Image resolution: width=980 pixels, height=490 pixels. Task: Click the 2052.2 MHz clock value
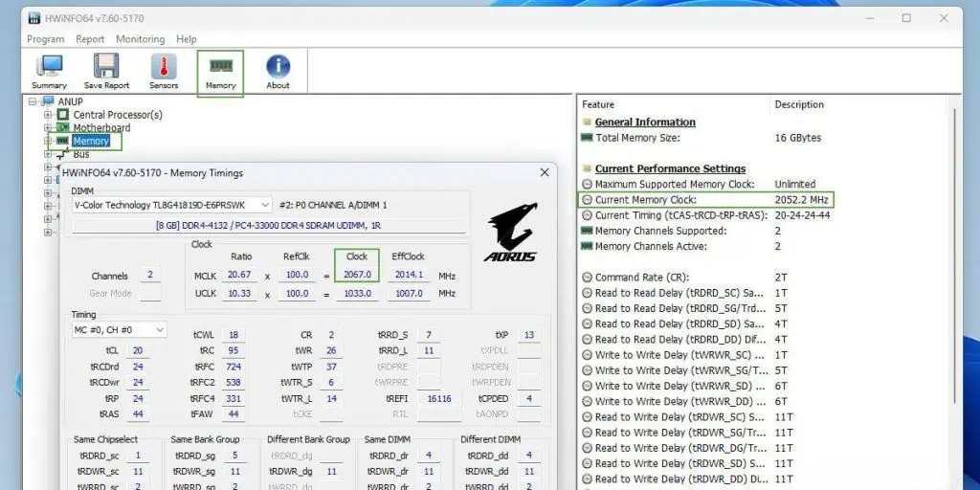click(803, 200)
